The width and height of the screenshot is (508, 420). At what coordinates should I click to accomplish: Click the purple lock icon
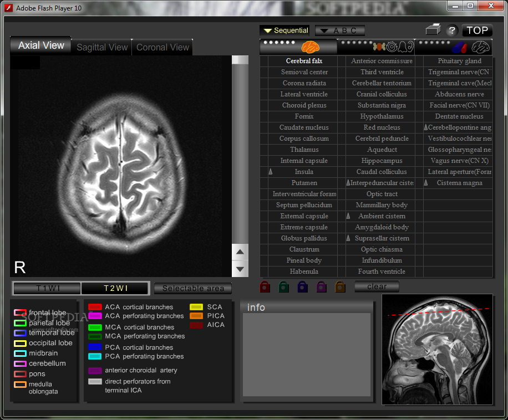coord(321,286)
